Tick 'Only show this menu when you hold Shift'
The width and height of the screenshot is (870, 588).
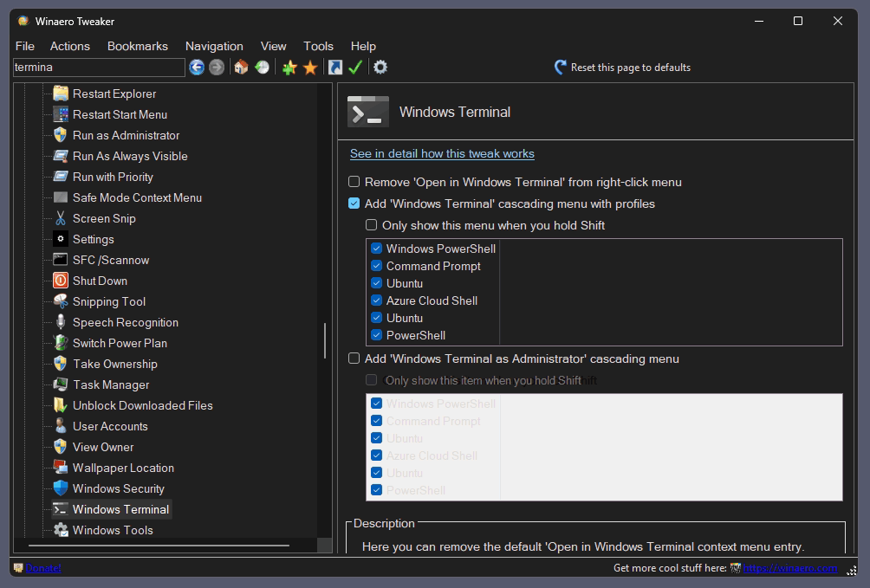click(x=371, y=225)
